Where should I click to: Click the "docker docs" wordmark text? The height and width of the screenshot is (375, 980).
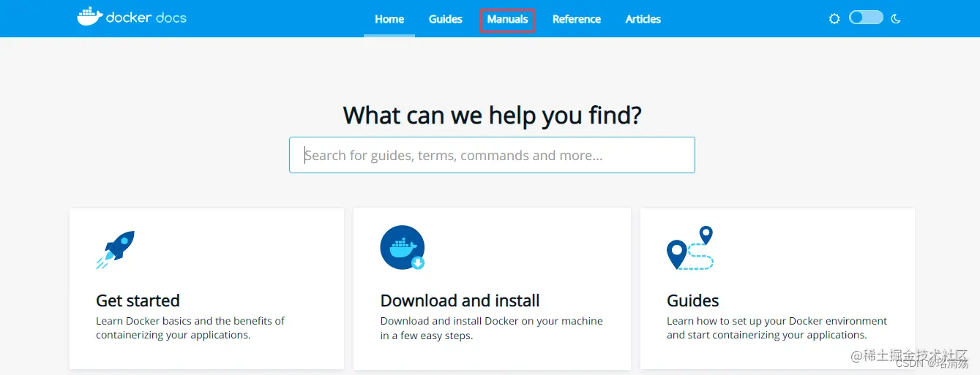click(146, 17)
